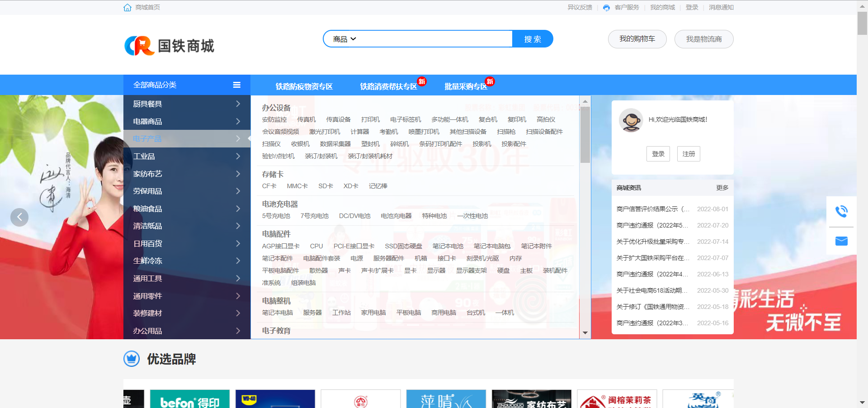
Task: Open 闽榕茉莉茶 brand thumbnail
Action: coord(617,399)
